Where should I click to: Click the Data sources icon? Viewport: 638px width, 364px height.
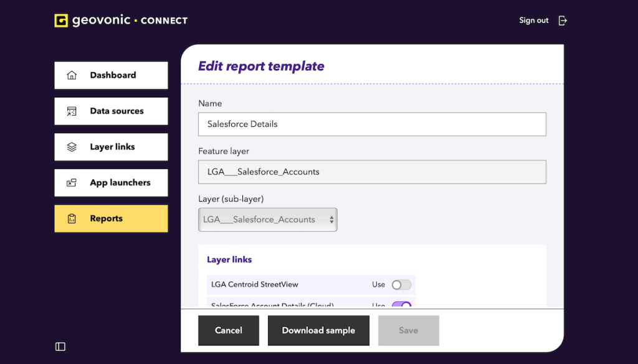click(x=72, y=111)
